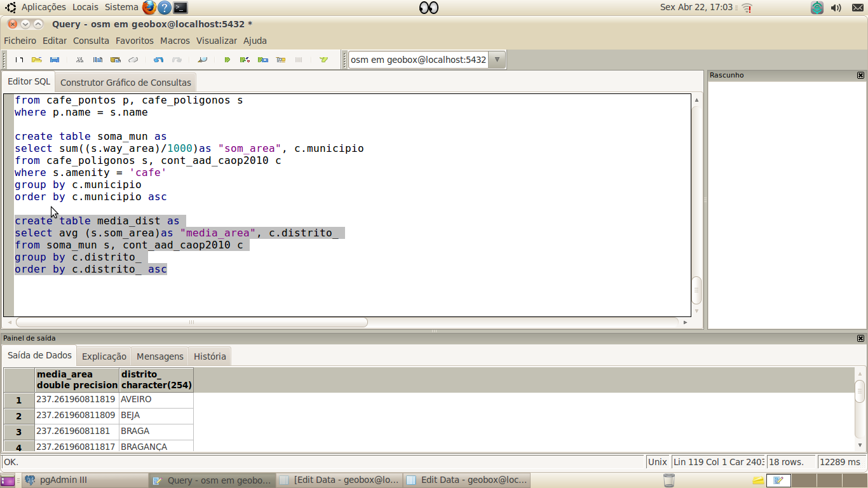
Task: Click the BEJA cell in results
Action: 156,416
